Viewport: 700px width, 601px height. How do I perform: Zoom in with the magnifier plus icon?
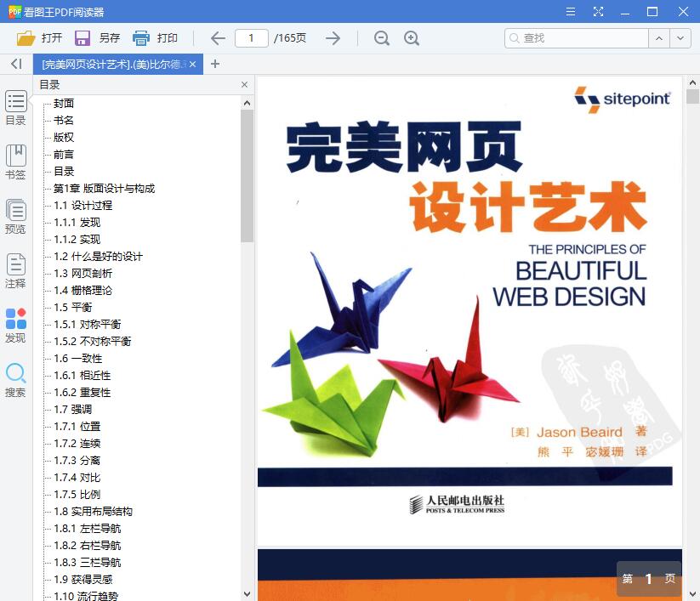(x=413, y=38)
